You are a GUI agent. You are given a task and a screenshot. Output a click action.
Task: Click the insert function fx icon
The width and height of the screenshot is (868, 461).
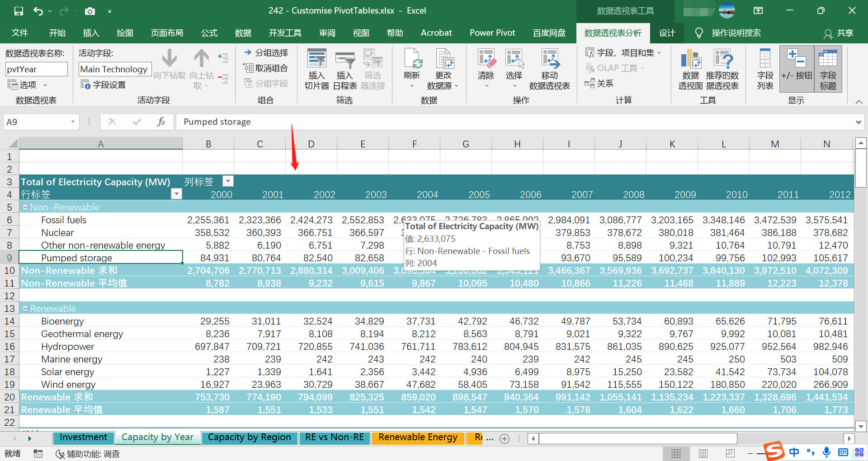pos(161,122)
